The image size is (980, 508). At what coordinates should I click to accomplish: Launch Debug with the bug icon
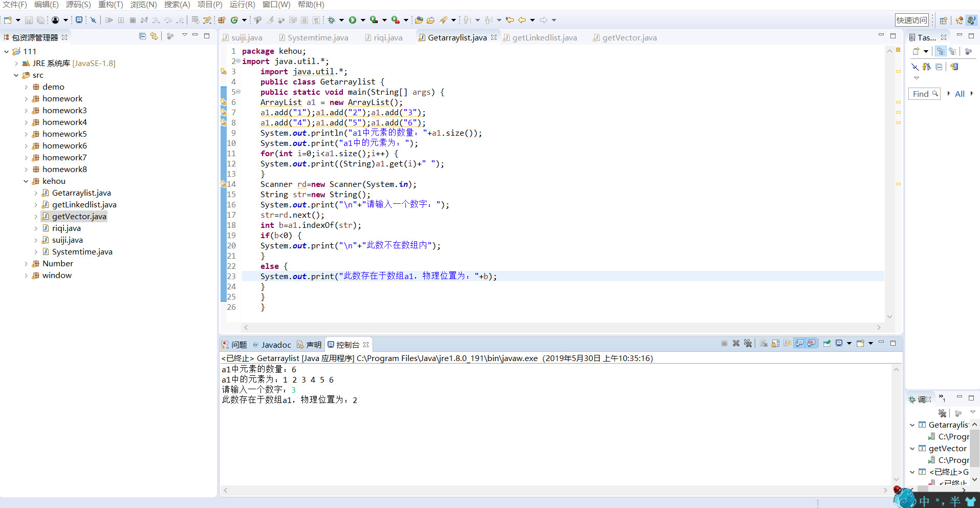pyautogui.click(x=332, y=20)
